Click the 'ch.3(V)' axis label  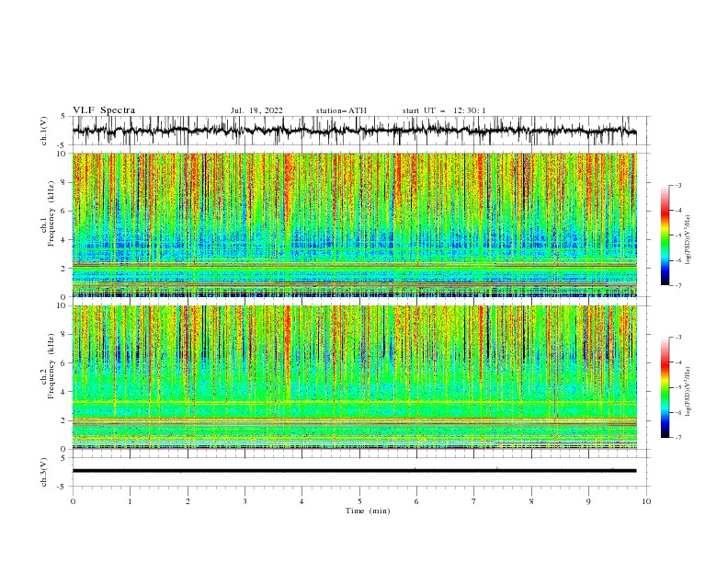(x=44, y=472)
